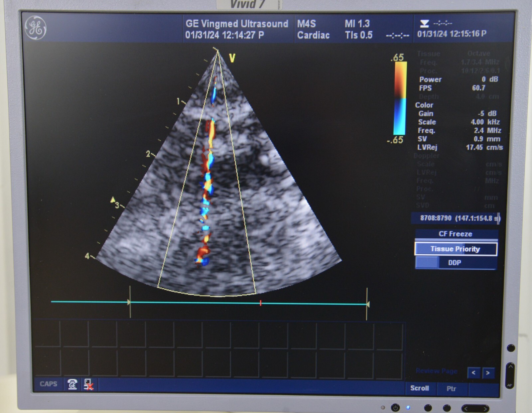The height and width of the screenshot is (413, 532).
Task: Click the cineloop start boundary marker
Action: click(129, 302)
